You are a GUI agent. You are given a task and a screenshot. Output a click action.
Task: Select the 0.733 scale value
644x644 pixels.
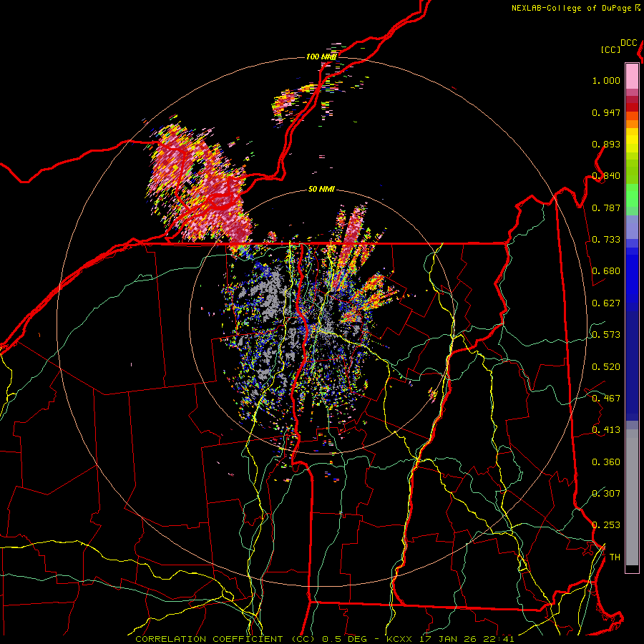point(606,240)
